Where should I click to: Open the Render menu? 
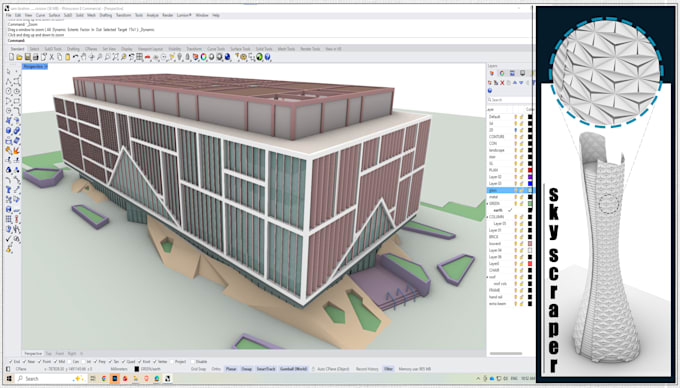click(x=167, y=15)
